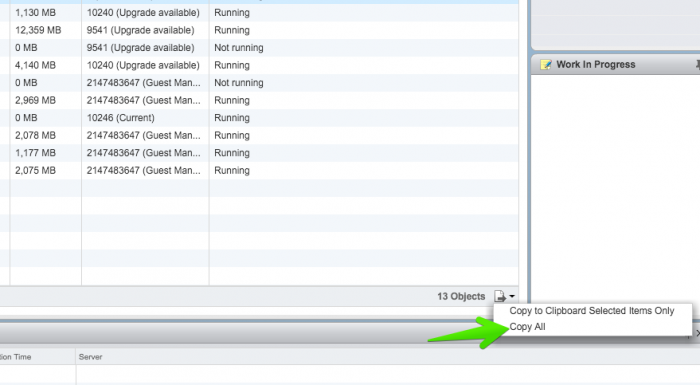Viewport: 700px width, 385px height.
Task: Select the 2,969 MB cell
Action: coord(35,100)
